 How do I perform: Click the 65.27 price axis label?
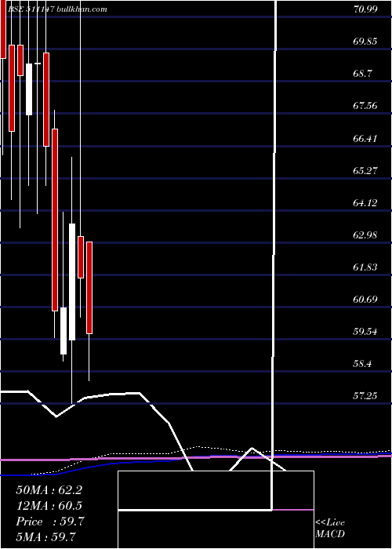(x=365, y=171)
